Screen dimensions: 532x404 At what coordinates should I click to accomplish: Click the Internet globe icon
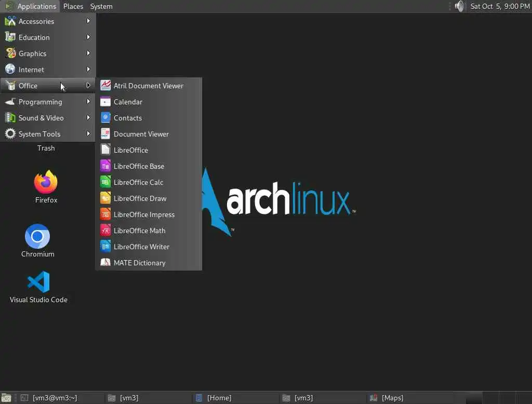coord(10,69)
